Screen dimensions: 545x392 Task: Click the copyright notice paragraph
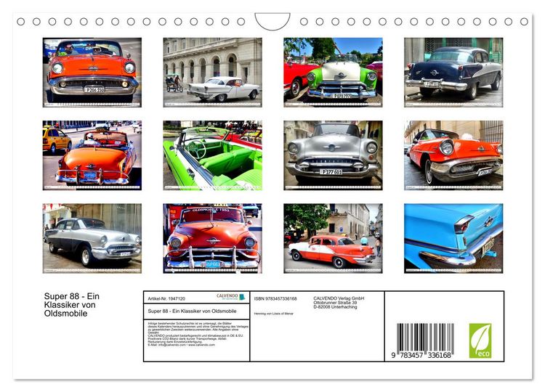[198, 334]
